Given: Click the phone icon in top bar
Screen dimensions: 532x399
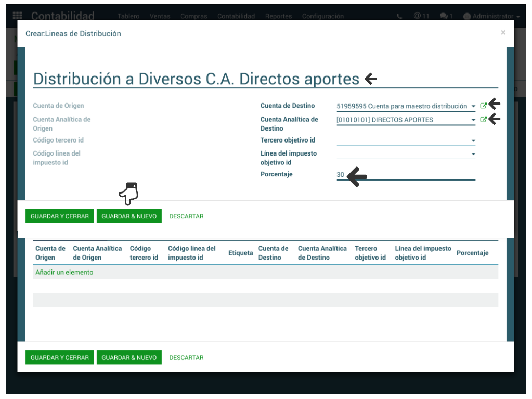Looking at the screenshot, I should [x=399, y=16].
